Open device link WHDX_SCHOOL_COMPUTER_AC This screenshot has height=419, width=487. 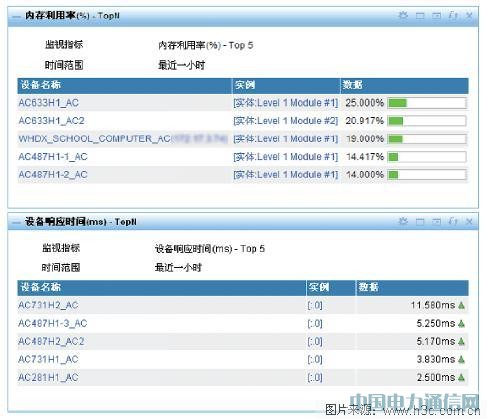(x=95, y=139)
